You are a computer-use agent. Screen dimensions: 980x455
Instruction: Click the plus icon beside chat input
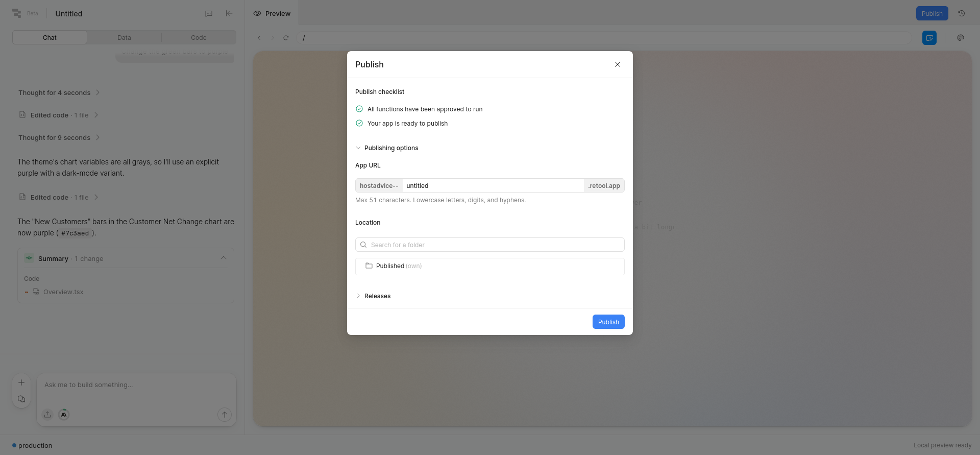point(21,382)
